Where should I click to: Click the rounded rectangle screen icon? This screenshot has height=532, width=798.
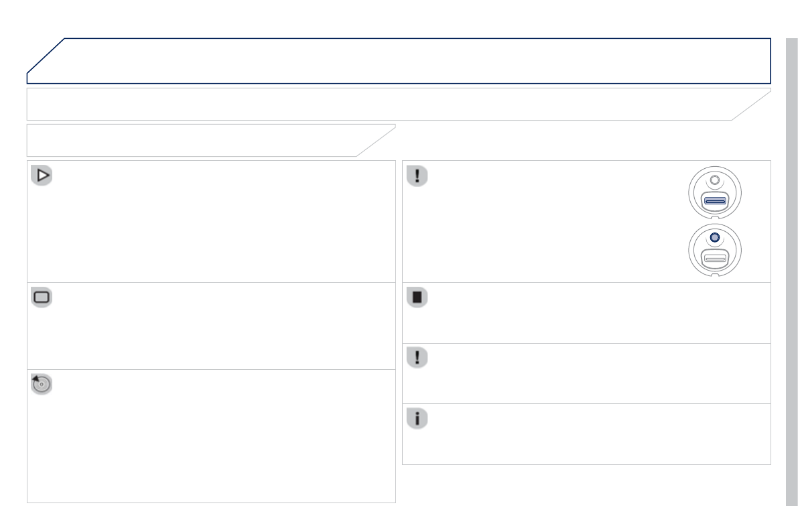coord(42,298)
